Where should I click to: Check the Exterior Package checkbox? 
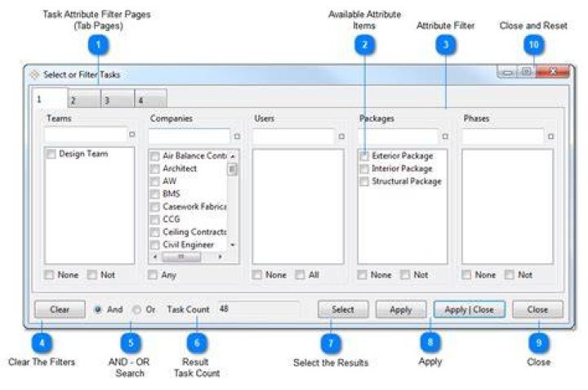363,156
